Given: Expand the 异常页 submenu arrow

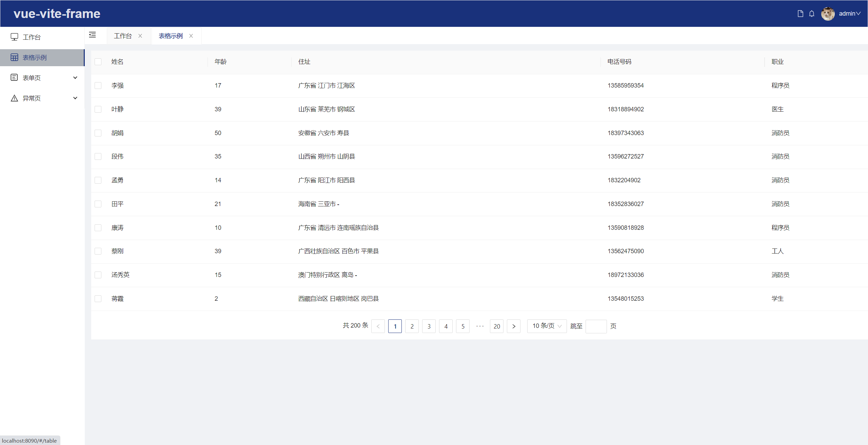Looking at the screenshot, I should [75, 98].
